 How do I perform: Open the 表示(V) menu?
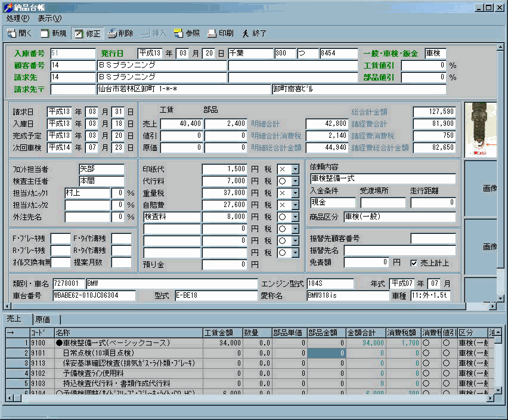click(x=49, y=18)
